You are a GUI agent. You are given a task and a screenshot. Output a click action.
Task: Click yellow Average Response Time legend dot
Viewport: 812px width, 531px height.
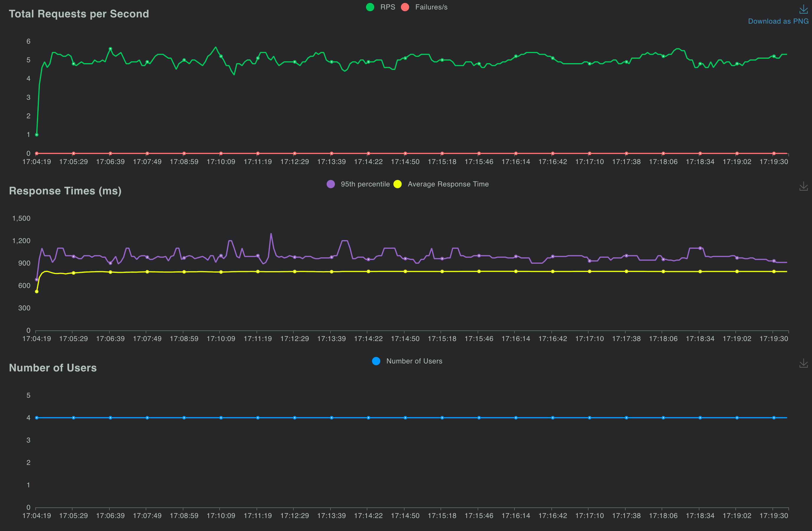[x=397, y=184]
